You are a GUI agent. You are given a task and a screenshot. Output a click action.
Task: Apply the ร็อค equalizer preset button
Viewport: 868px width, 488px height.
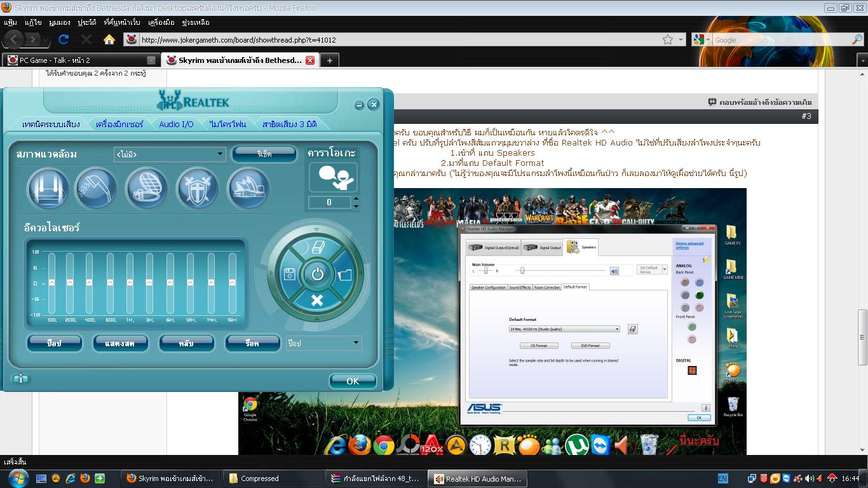[252, 343]
